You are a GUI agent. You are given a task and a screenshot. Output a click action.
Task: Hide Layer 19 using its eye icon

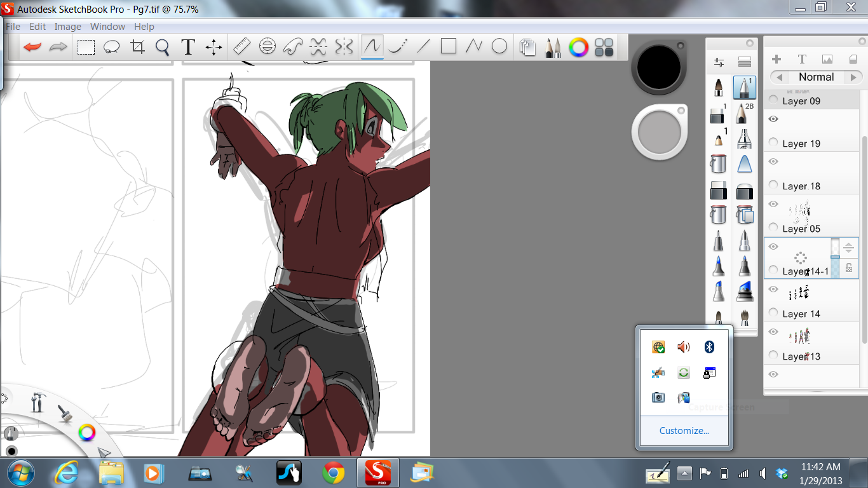(773, 119)
